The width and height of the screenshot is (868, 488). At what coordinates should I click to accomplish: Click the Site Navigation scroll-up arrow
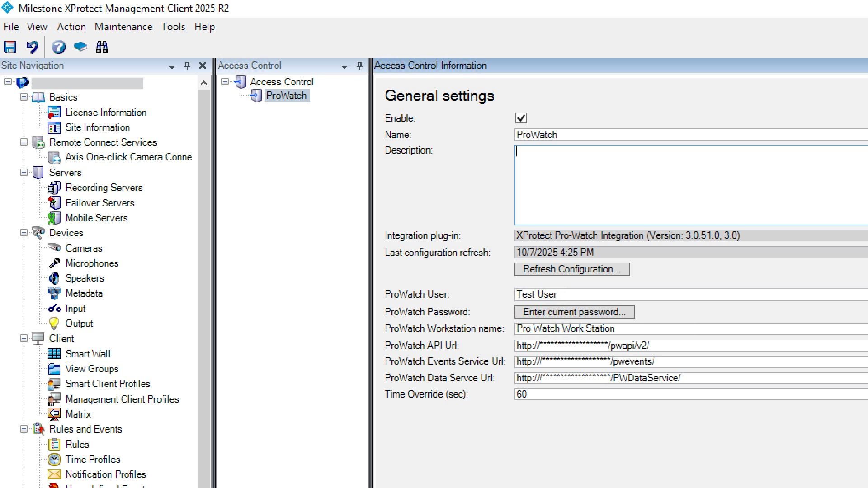204,83
